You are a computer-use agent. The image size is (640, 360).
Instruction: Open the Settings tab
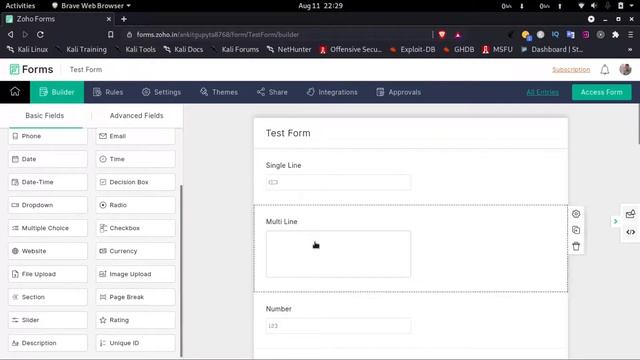click(161, 92)
